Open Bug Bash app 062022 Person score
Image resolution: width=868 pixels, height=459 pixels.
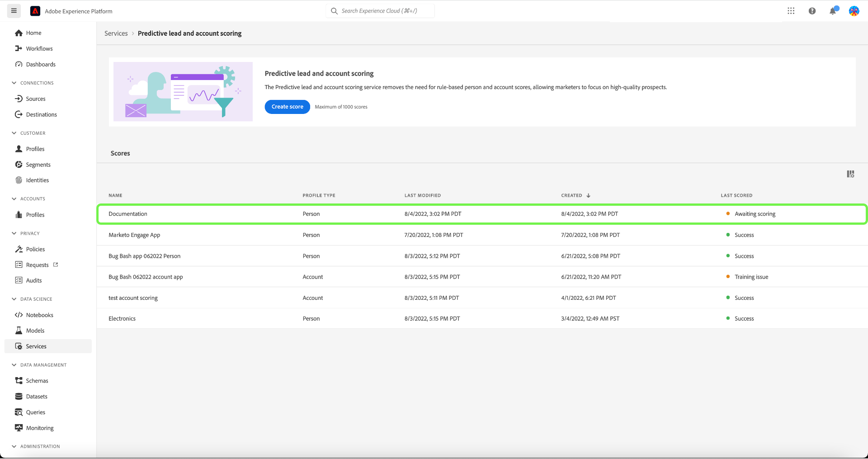tap(145, 256)
